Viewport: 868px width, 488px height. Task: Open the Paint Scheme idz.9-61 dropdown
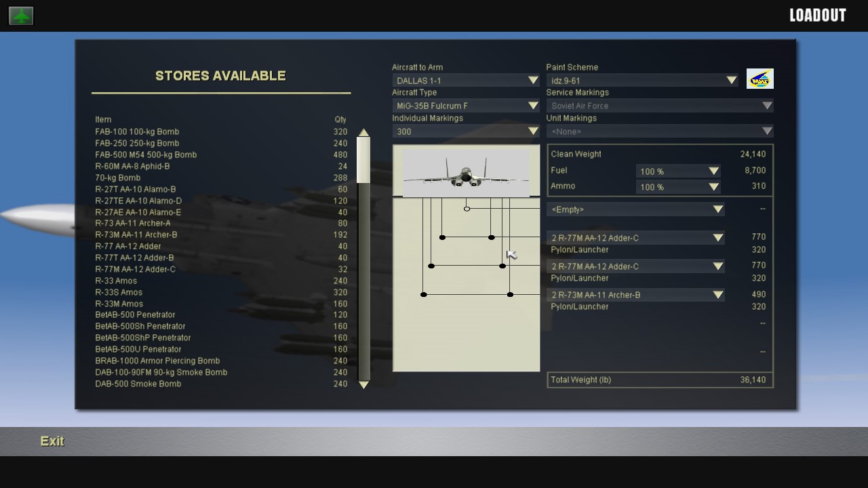coord(642,80)
